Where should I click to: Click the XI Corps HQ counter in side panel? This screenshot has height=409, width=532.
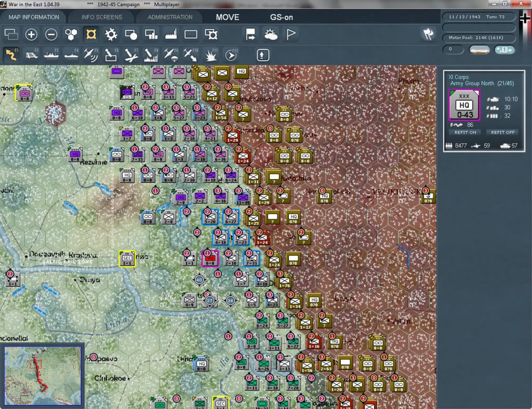pos(464,105)
